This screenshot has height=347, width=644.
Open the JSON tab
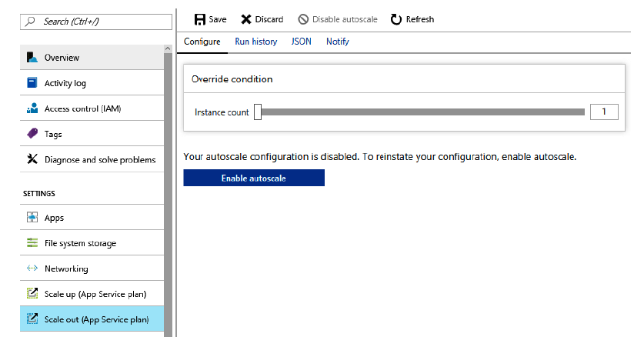point(302,42)
